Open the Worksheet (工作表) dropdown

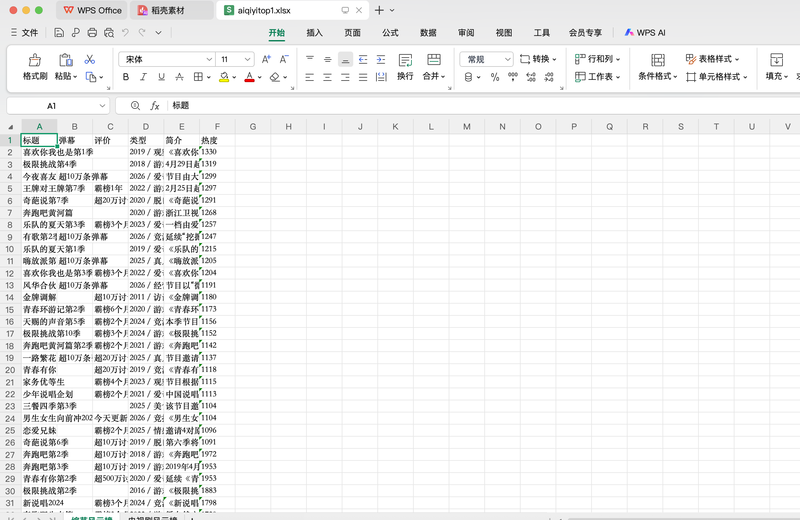[x=597, y=77]
